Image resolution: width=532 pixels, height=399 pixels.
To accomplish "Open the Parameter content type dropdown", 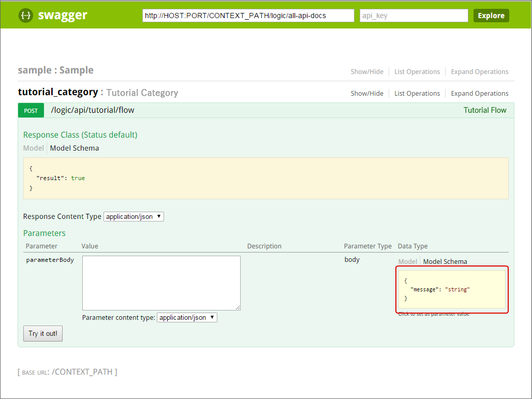I will [x=187, y=318].
